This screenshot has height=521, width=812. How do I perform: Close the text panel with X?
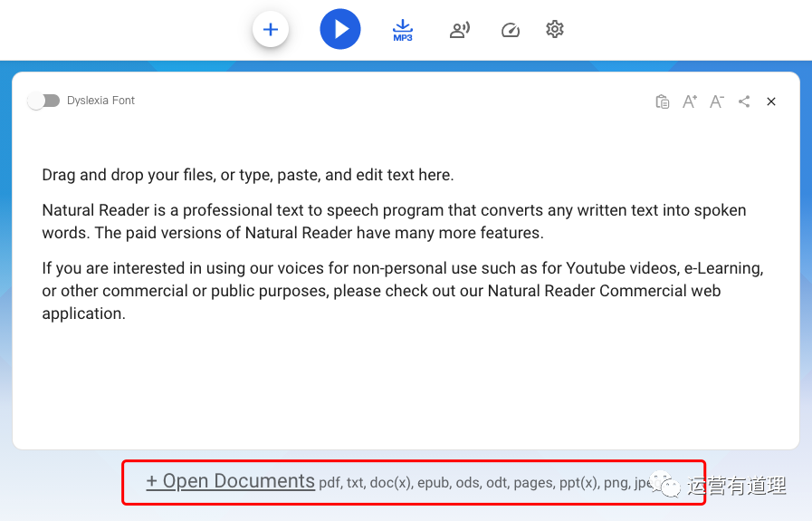(x=771, y=101)
